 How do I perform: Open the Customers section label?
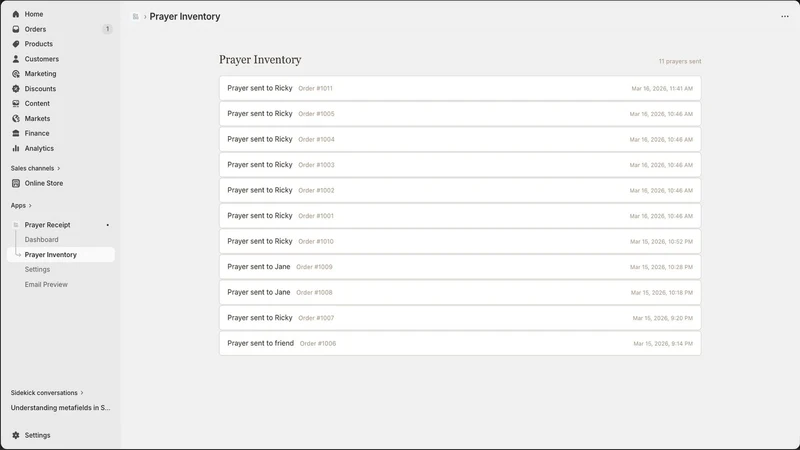[x=41, y=59]
